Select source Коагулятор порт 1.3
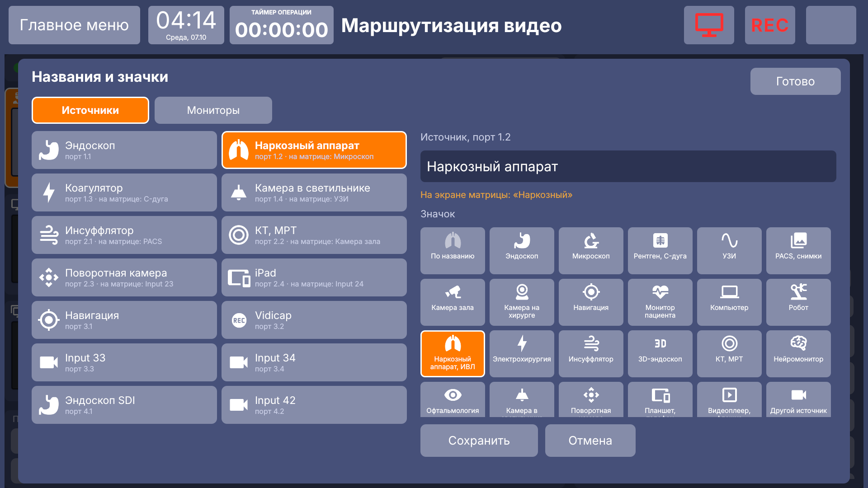The image size is (868, 488). 124,192
